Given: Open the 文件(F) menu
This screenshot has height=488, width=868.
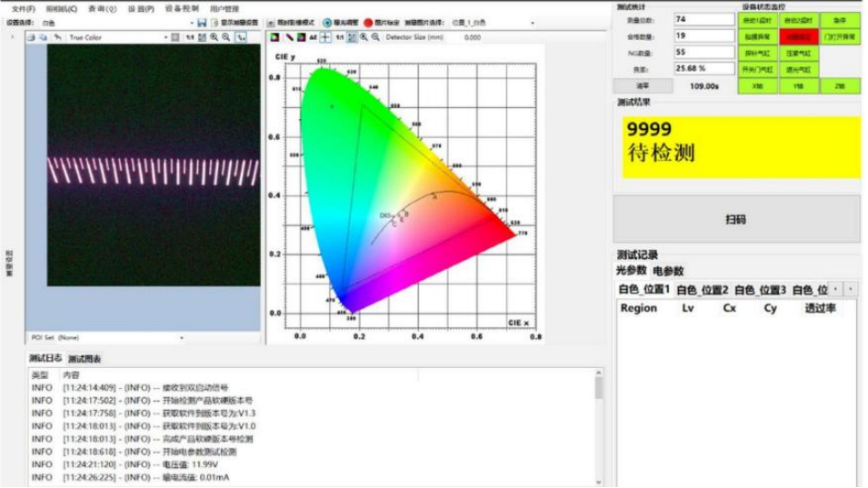Looking at the screenshot, I should [x=24, y=9].
